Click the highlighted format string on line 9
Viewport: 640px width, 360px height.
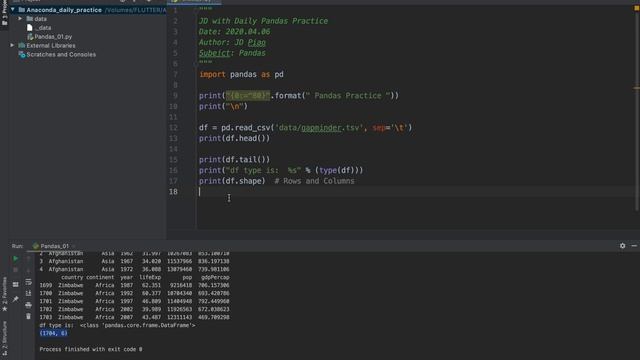pos(248,96)
